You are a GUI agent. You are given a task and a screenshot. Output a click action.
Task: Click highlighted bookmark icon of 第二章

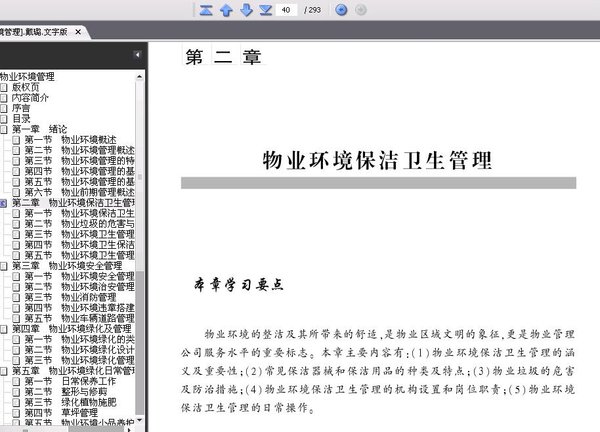click(3, 203)
